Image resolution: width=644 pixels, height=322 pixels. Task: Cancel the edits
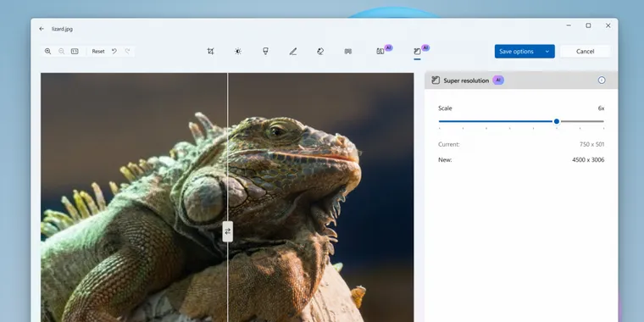[x=585, y=52]
